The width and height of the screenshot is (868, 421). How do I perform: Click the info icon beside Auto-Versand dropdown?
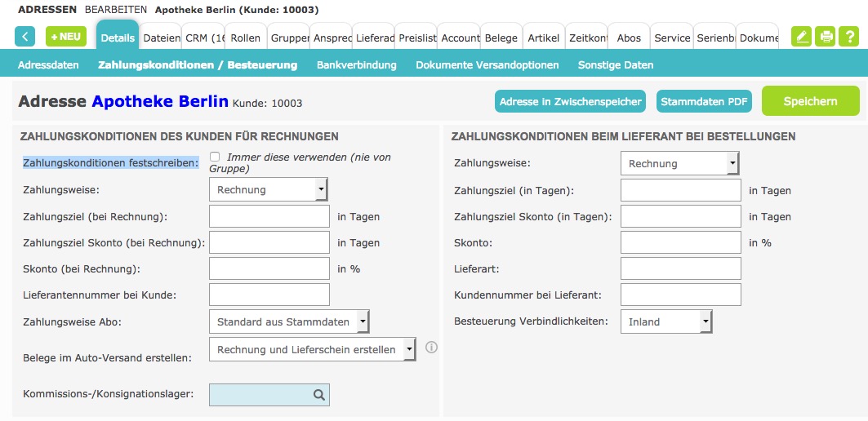click(x=431, y=347)
